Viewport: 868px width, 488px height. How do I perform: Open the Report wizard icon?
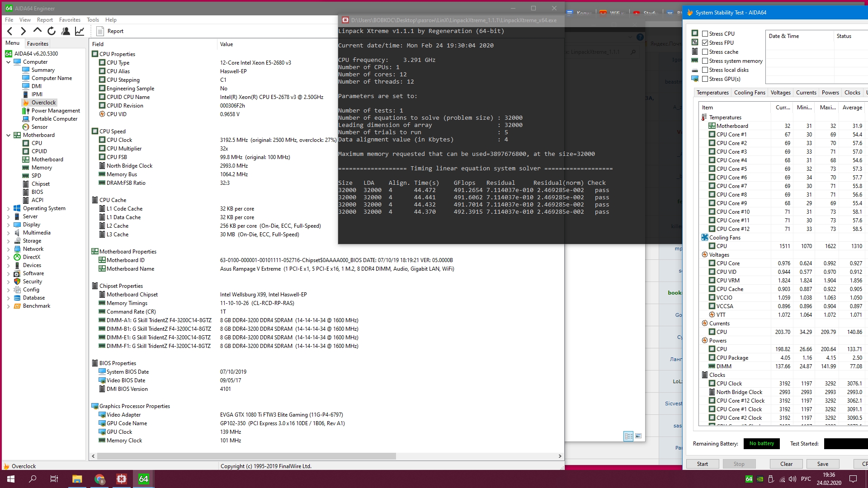pyautogui.click(x=100, y=31)
